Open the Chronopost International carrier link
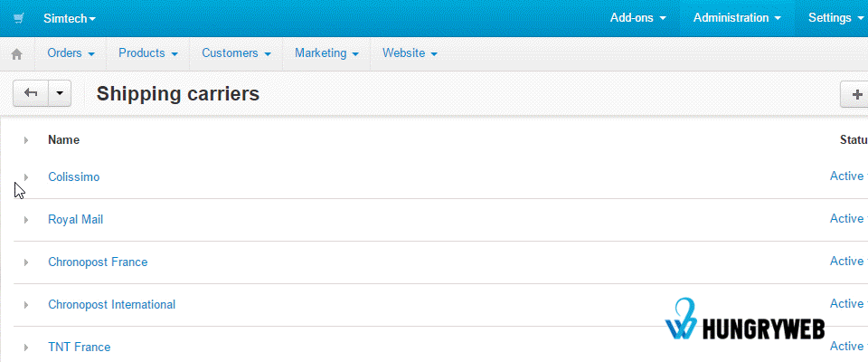Screen dimensions: 868x362 tap(111, 304)
